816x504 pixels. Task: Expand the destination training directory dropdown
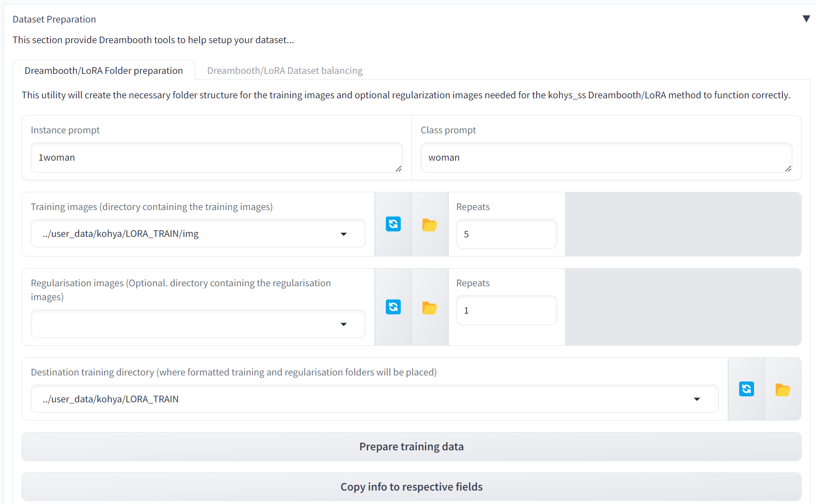(x=697, y=399)
